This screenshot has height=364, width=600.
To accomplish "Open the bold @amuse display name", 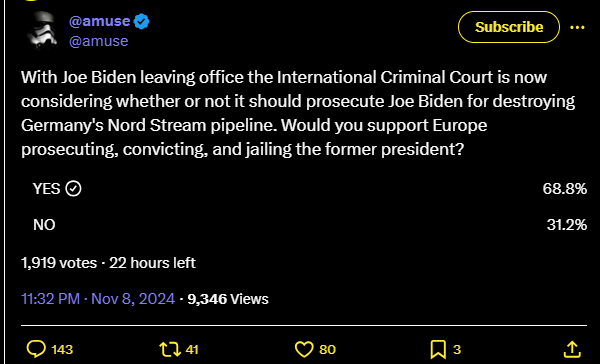I will click(99, 21).
